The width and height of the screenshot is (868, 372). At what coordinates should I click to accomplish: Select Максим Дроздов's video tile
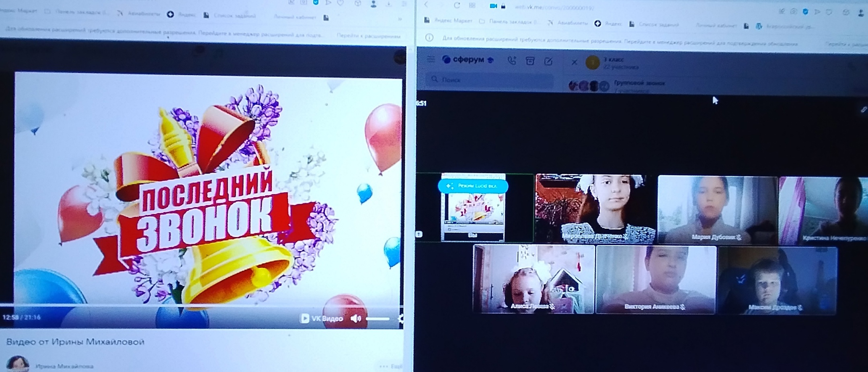click(778, 280)
